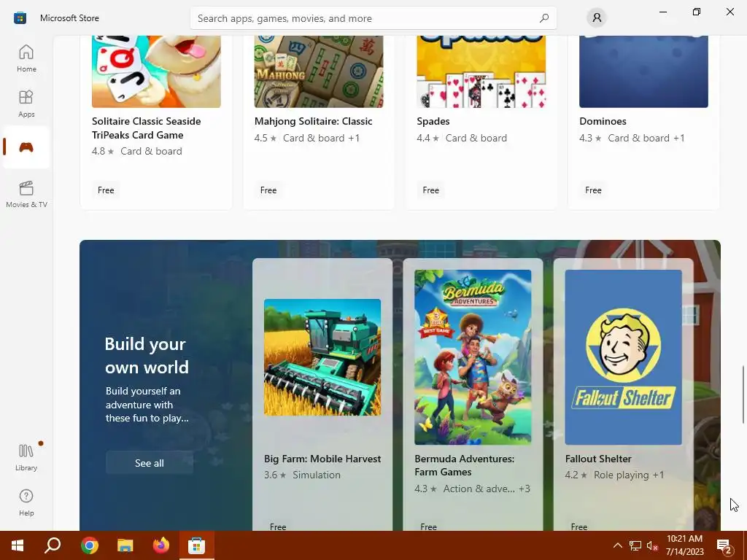Select the Gaming controller icon in sidebar
Image resolution: width=747 pixels, height=560 pixels.
[x=26, y=147]
